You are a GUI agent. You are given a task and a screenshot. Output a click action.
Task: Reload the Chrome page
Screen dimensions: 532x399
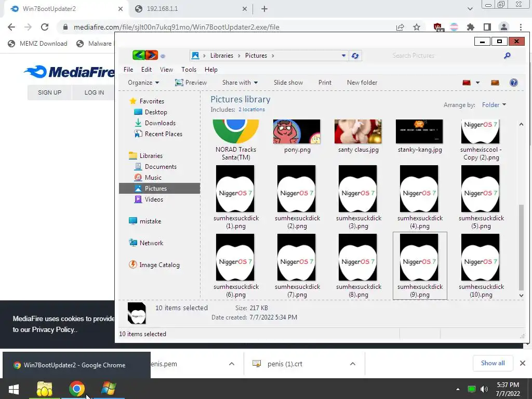pos(45,27)
